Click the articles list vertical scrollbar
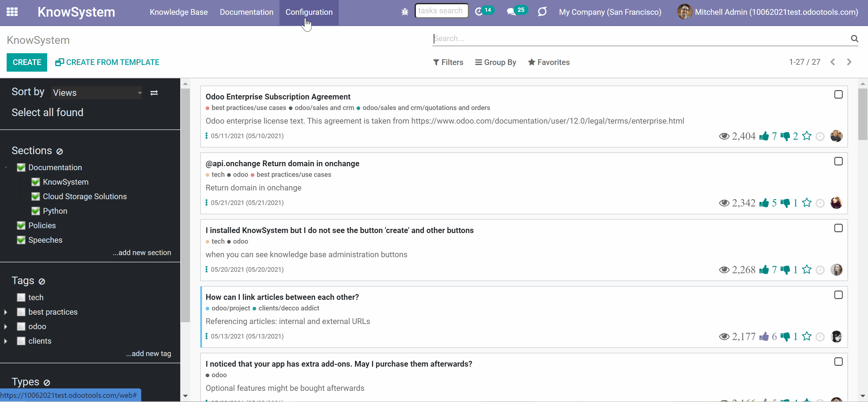This screenshot has height=402, width=868. [863, 114]
